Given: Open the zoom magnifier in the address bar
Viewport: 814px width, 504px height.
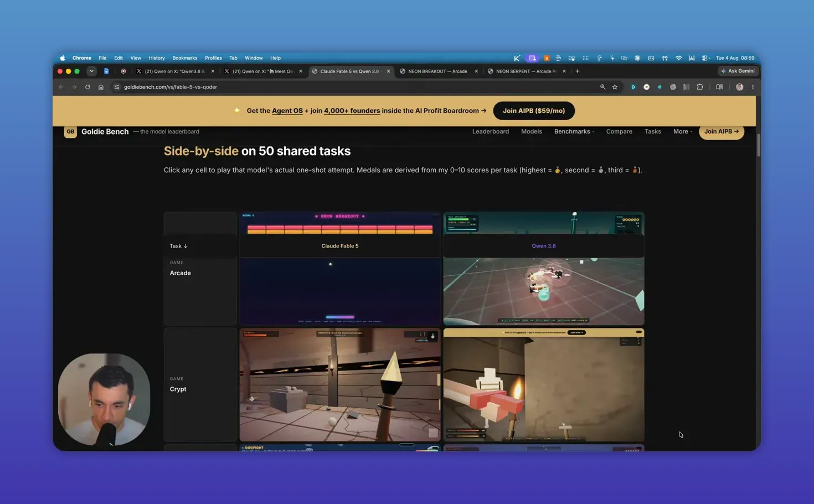Looking at the screenshot, I should [602, 87].
